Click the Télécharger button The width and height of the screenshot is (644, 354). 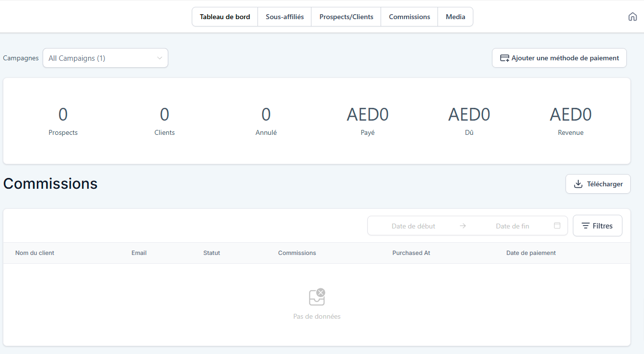598,184
